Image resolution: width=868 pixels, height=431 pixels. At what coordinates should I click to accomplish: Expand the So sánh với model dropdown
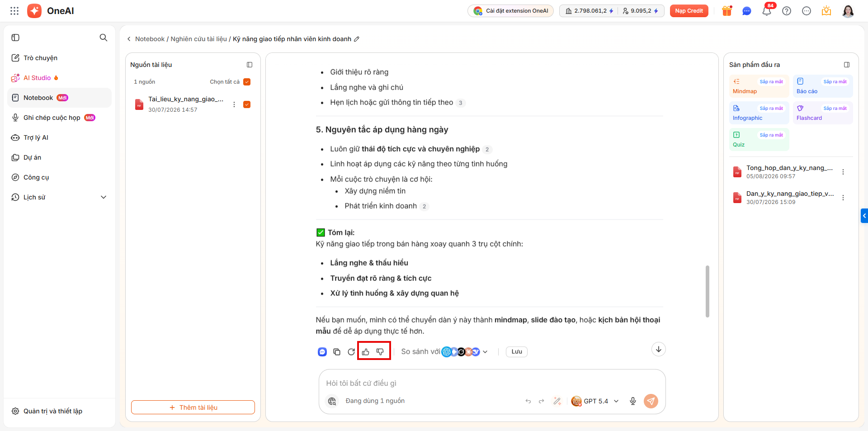tap(485, 352)
